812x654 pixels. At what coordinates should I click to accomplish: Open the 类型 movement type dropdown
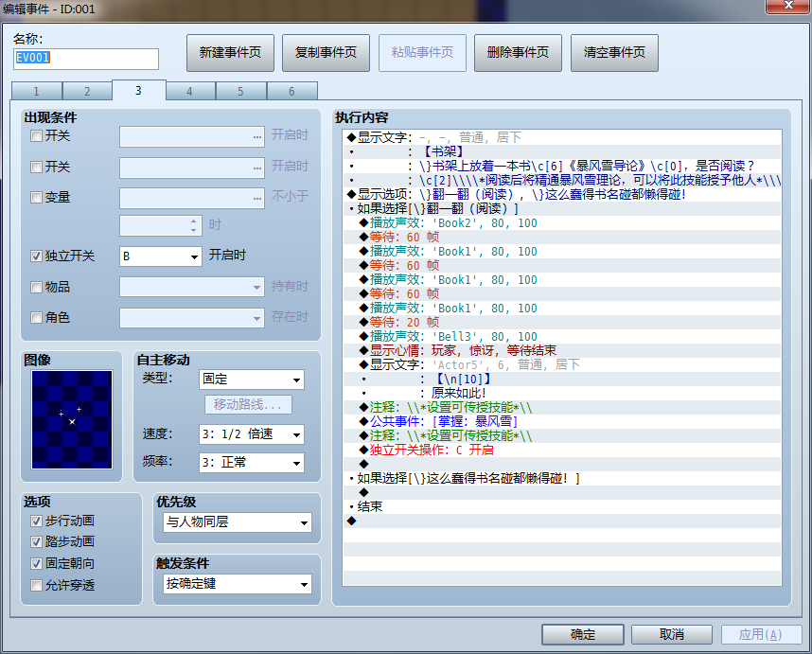251,380
